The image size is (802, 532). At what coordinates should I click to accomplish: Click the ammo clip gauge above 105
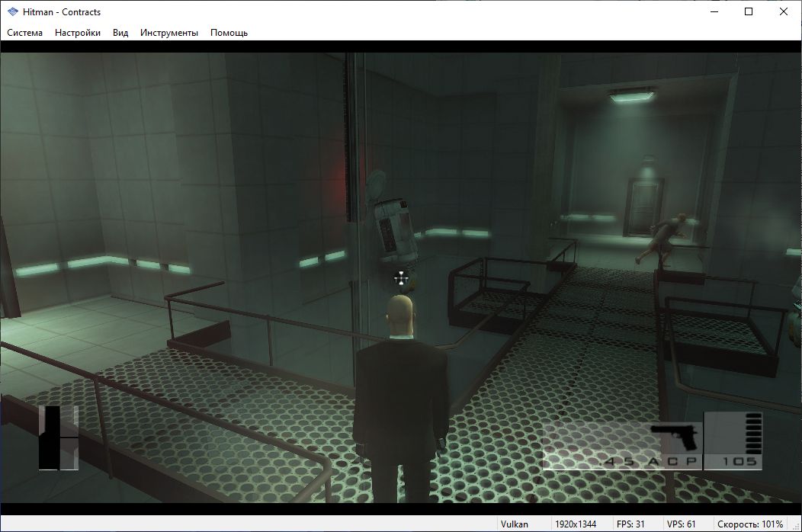click(753, 434)
